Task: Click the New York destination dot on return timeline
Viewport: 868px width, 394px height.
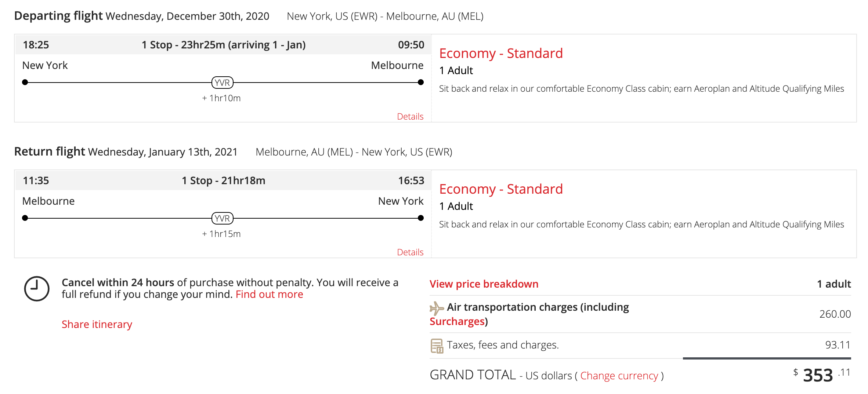Action: pyautogui.click(x=421, y=218)
